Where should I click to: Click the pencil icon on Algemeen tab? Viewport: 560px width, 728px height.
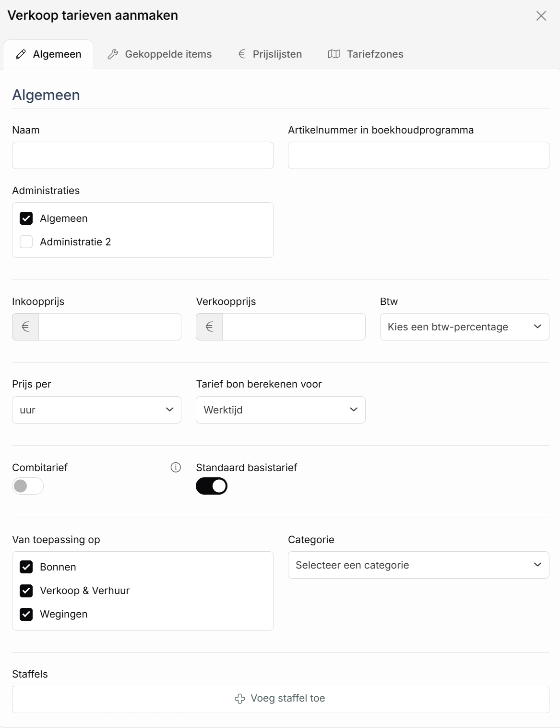pos(21,54)
